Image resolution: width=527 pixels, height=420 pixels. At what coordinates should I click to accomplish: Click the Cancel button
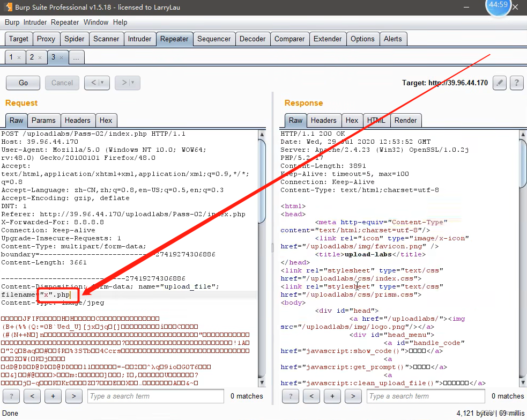tap(62, 83)
